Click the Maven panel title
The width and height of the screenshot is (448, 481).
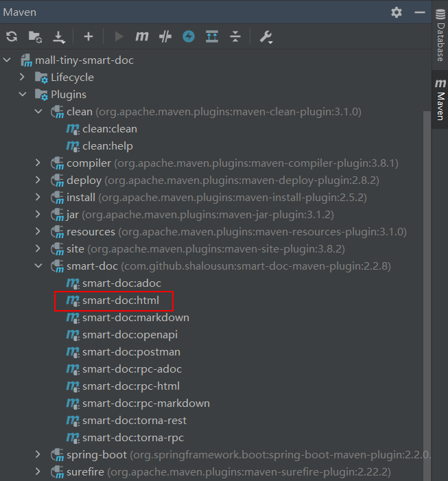pos(20,12)
